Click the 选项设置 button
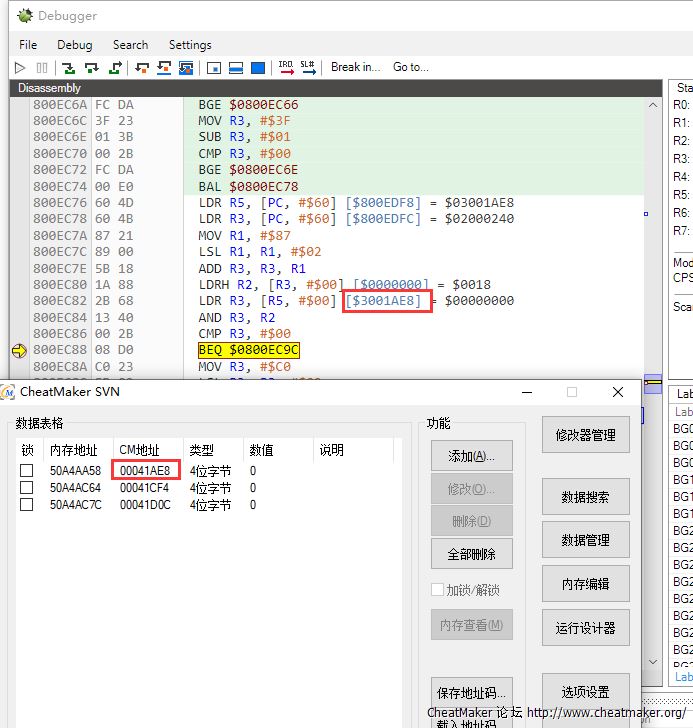Viewport: 693px width, 728px height. tap(586, 692)
